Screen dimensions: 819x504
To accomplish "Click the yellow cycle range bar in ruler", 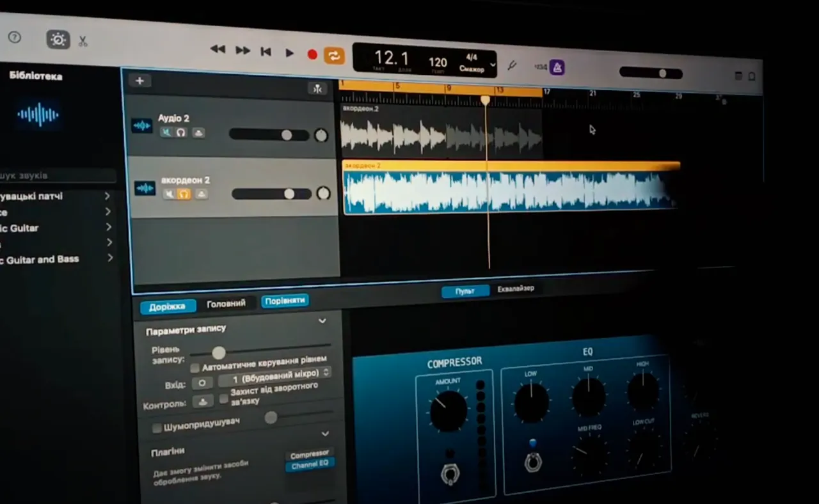I will tap(441, 89).
